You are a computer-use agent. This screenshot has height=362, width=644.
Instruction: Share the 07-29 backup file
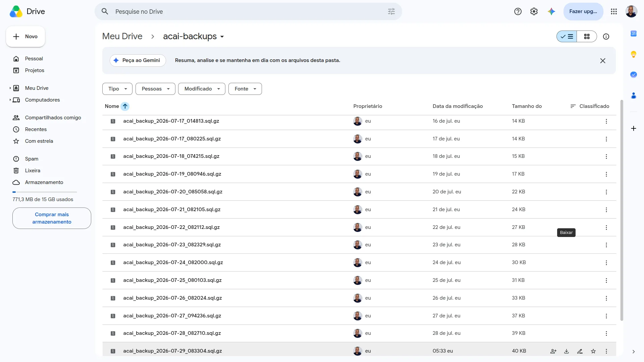click(x=553, y=351)
